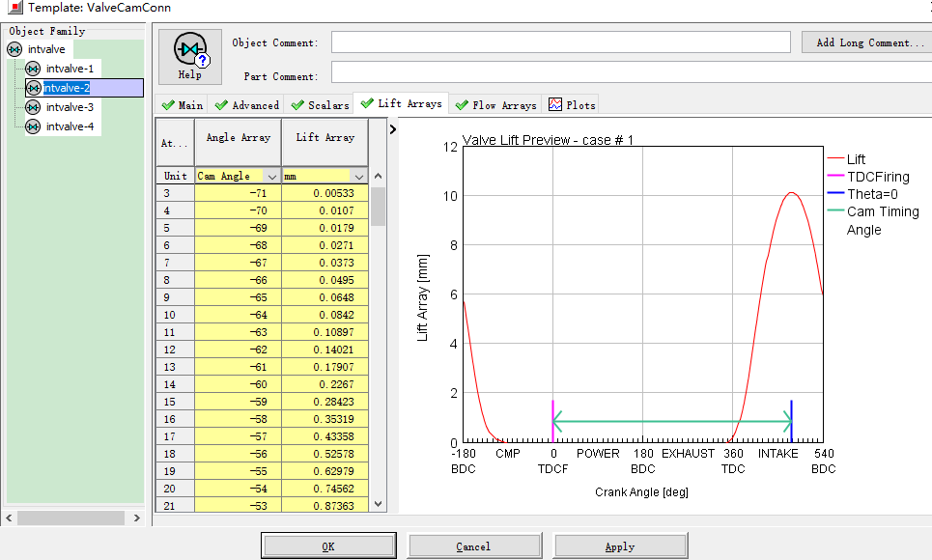Select the intvalve-1 tree icon
The image size is (932, 560).
33,69
